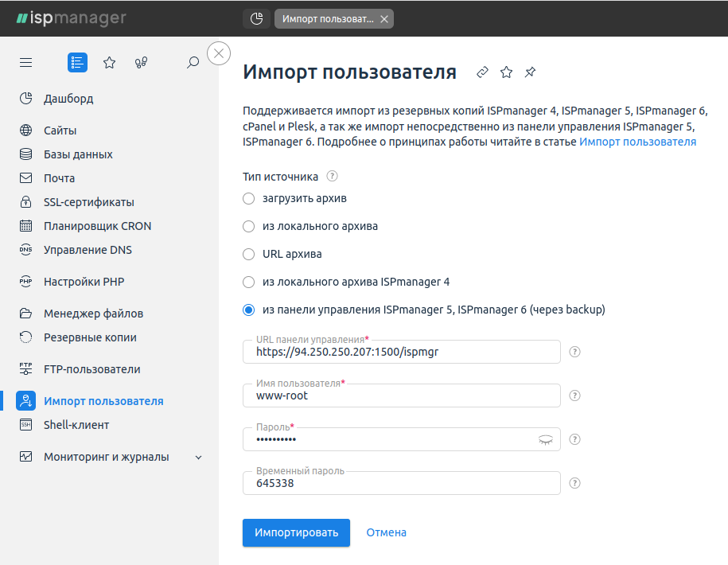
Task: Click the Дашборд pie chart icon
Action: pyautogui.click(x=26, y=99)
